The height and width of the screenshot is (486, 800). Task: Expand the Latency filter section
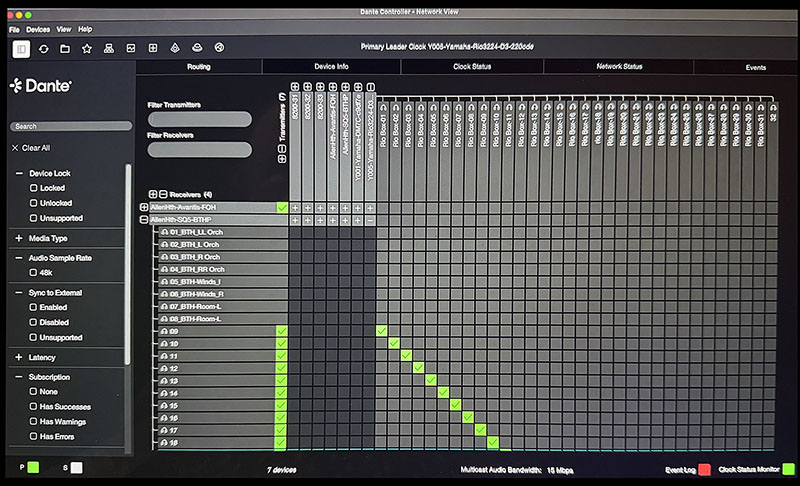[19, 357]
